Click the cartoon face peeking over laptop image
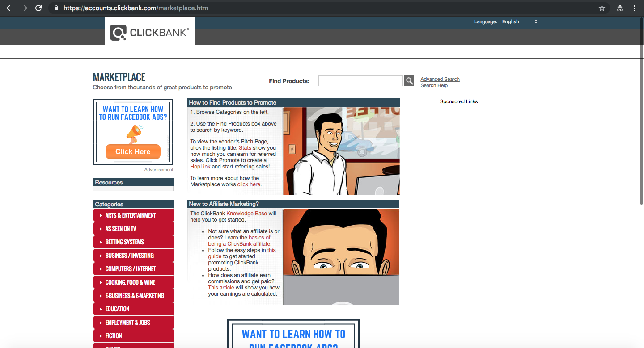The width and height of the screenshot is (644, 348). [x=341, y=256]
